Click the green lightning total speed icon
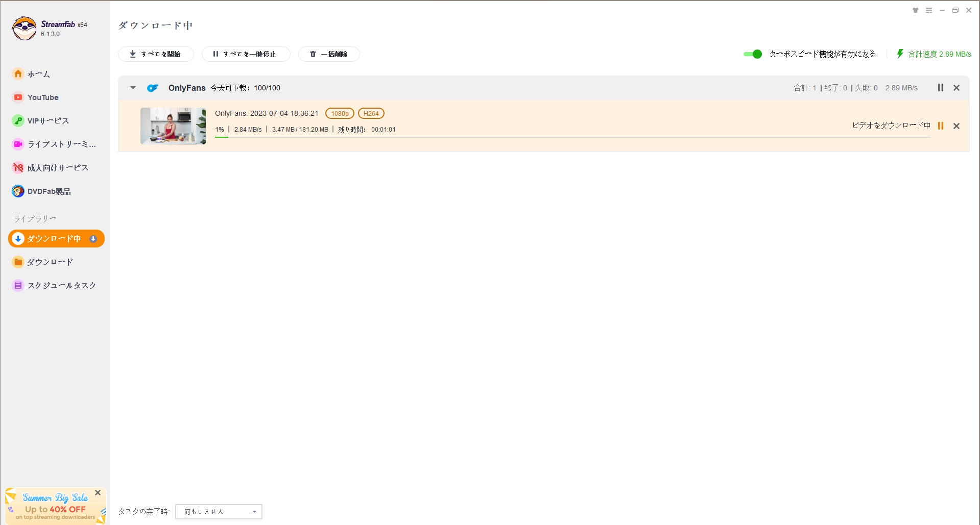980x525 pixels. [x=900, y=54]
